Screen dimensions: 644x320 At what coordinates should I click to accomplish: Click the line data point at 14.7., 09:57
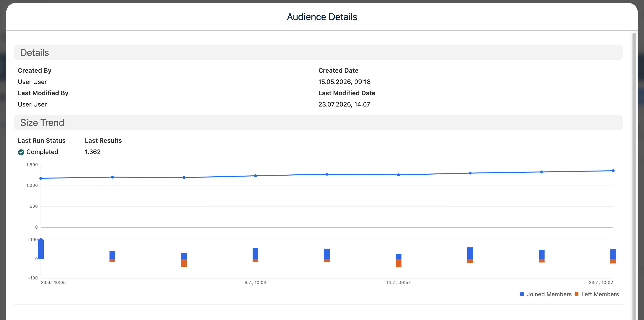tap(398, 175)
